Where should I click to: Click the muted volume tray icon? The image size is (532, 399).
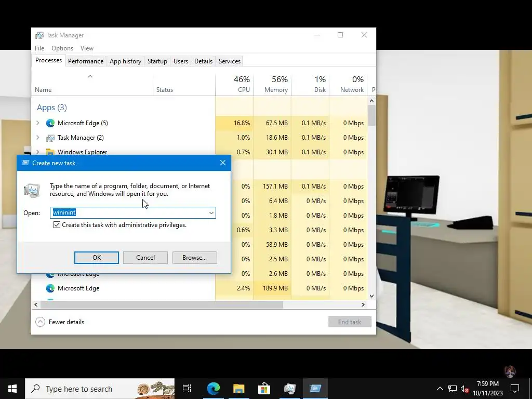(465, 389)
